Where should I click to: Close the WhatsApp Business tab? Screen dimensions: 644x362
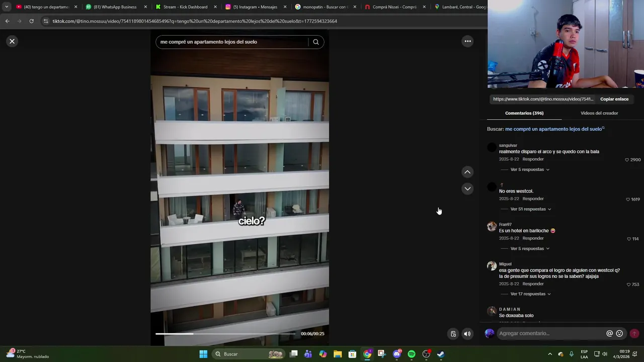145,7
